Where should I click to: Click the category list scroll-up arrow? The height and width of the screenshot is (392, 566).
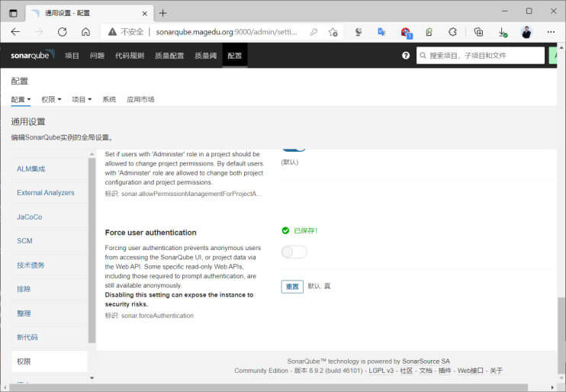tap(92, 154)
